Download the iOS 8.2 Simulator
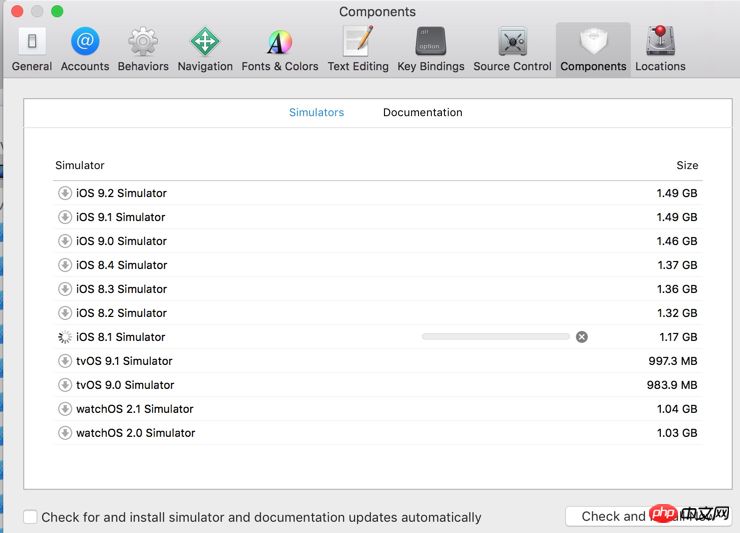Image resolution: width=740 pixels, height=533 pixels. tap(65, 313)
